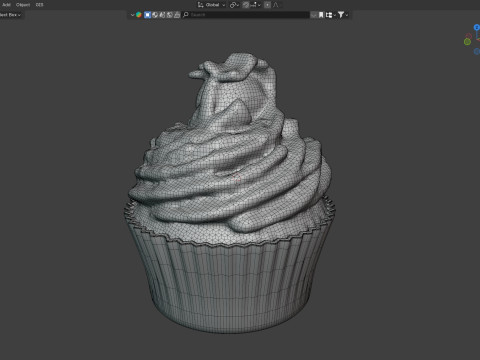Open the snapping options dropdown
The height and width of the screenshot is (360, 480).
click(256, 5)
